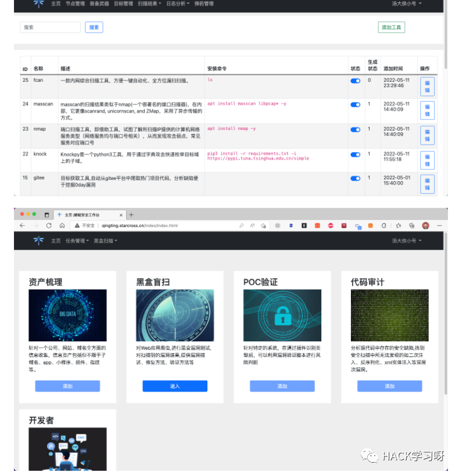Viewport: 459px width, 476px height.
Task: Expand 日志分析 dropdown in upper navbar
Action: (x=178, y=3)
